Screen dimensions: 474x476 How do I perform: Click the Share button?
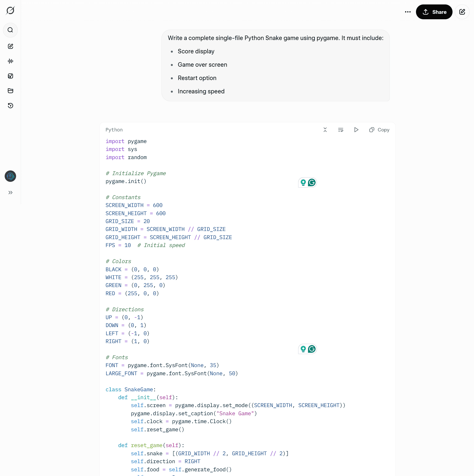pos(434,12)
